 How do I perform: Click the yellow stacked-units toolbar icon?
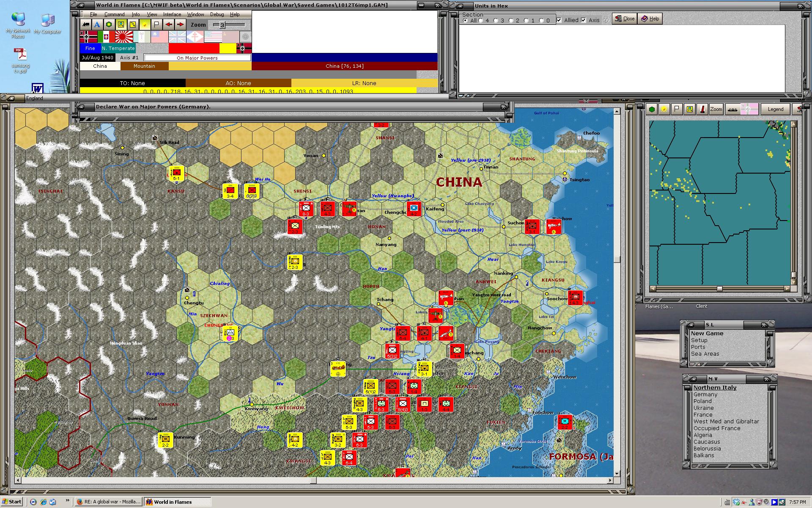pos(133,25)
